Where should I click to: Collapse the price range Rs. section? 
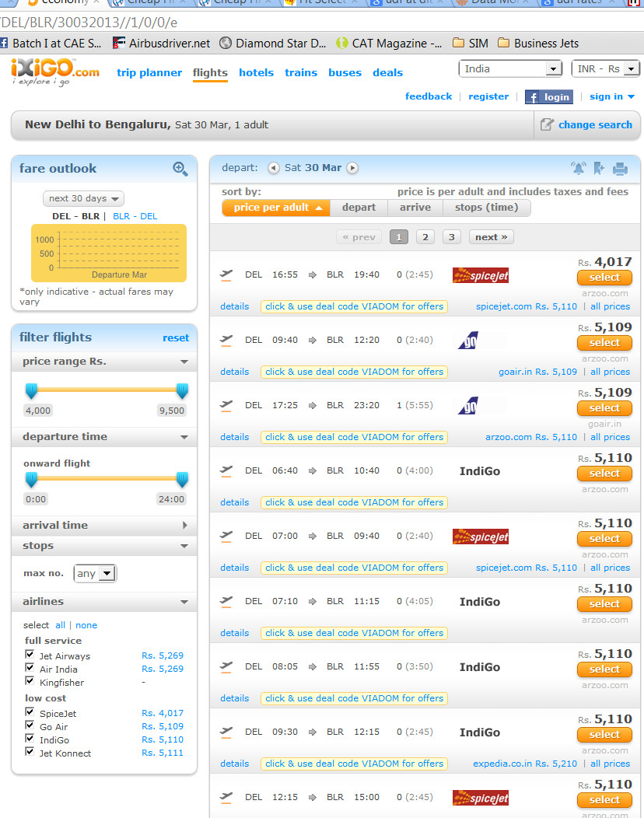pos(104,362)
